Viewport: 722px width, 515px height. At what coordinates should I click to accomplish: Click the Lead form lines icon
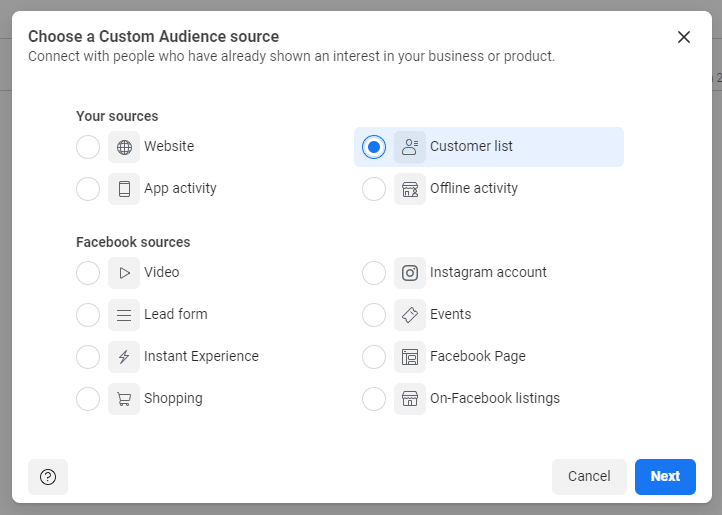pyautogui.click(x=124, y=315)
